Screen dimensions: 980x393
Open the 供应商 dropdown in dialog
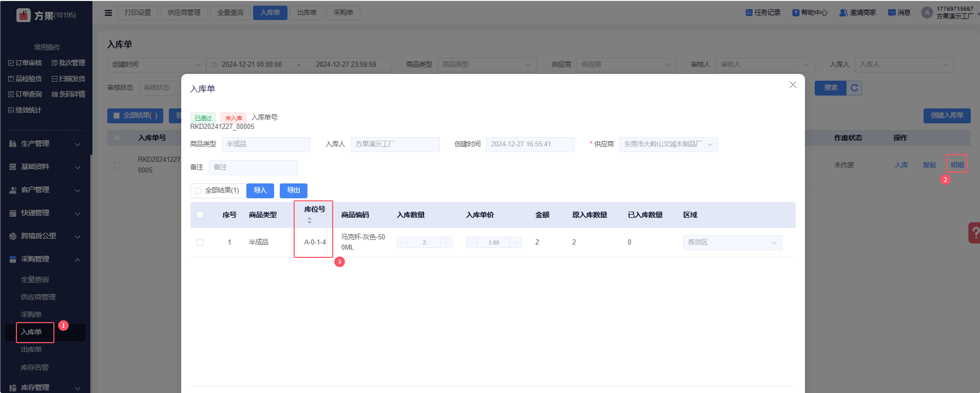point(668,144)
